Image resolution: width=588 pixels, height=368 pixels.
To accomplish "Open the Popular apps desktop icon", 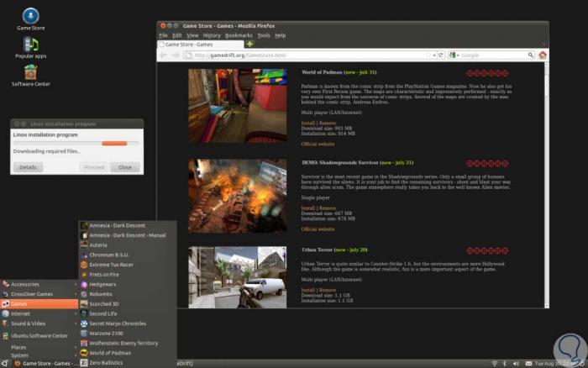I will coord(30,48).
